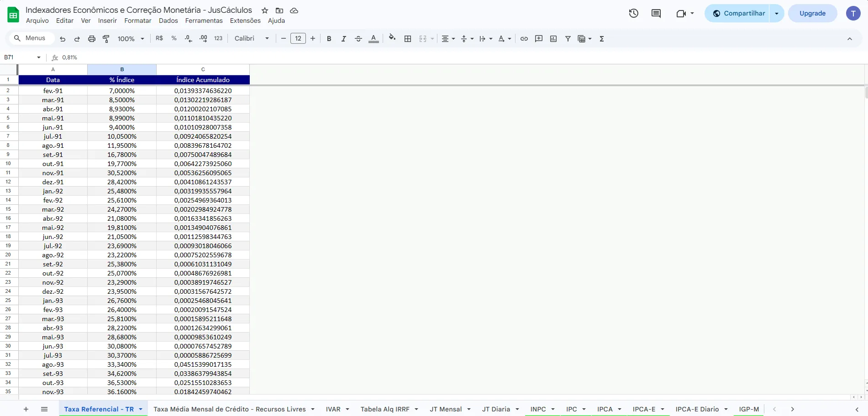Screen dimensions: 868x416
Task: Open horizontal align dropdown
Action: point(448,39)
